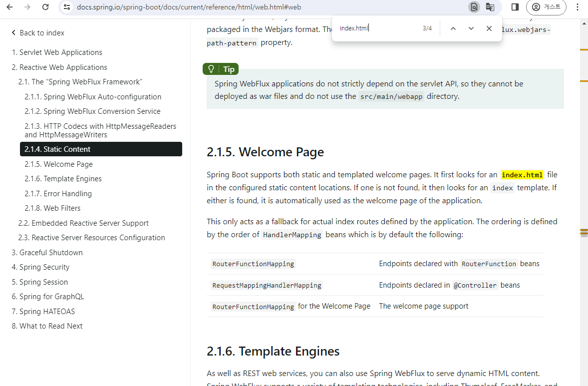Go forward in browser history
Image resolution: width=588 pixels, height=386 pixels.
pyautogui.click(x=27, y=7)
